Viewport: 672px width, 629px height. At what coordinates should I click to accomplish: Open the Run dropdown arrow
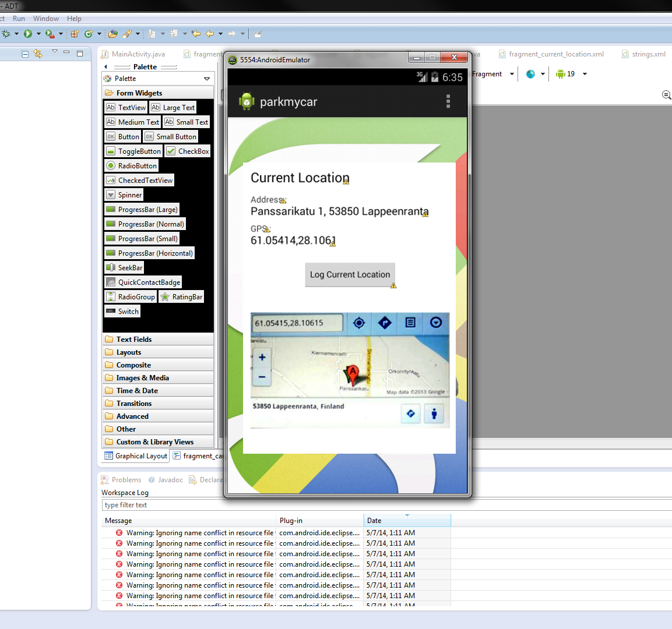38,34
